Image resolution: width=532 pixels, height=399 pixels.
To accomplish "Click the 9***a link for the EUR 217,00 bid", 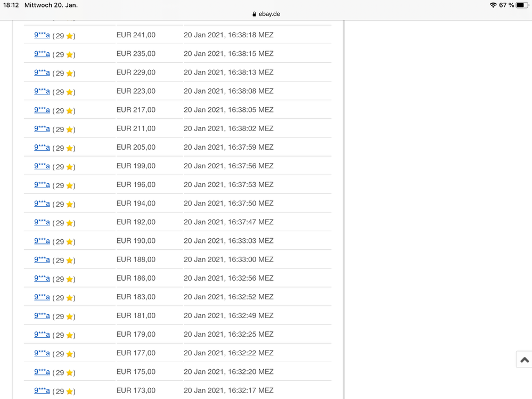I will click(x=42, y=110).
